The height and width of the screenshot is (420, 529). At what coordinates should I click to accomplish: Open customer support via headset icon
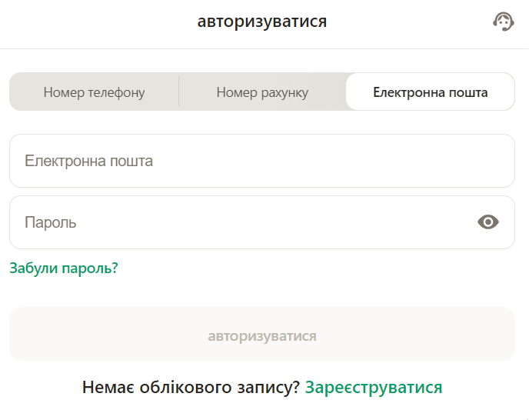click(503, 22)
